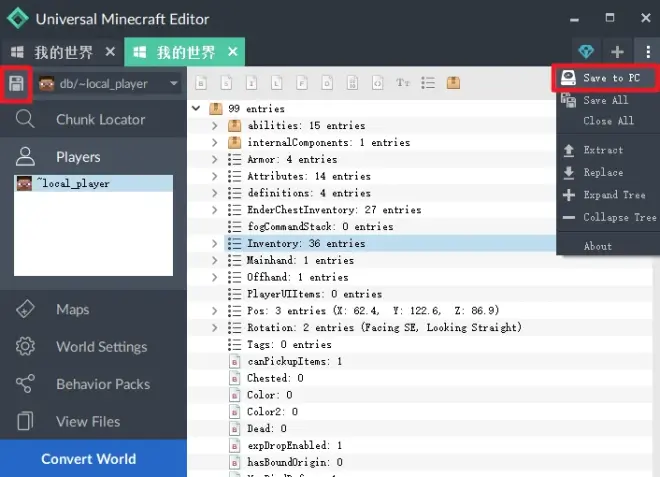Screen dimensions: 660x477
Task: Click the save floppy disk icon
Action: point(16,83)
